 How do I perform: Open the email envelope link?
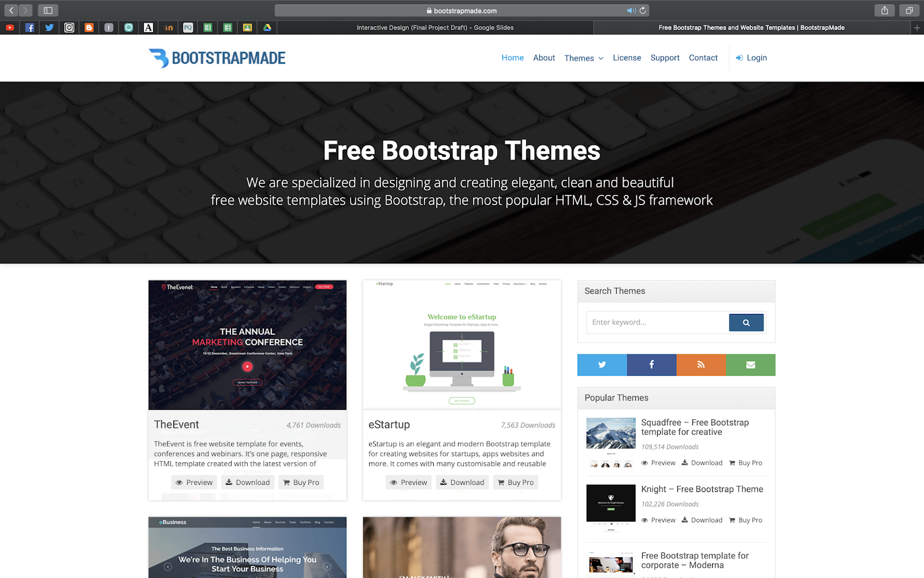751,365
